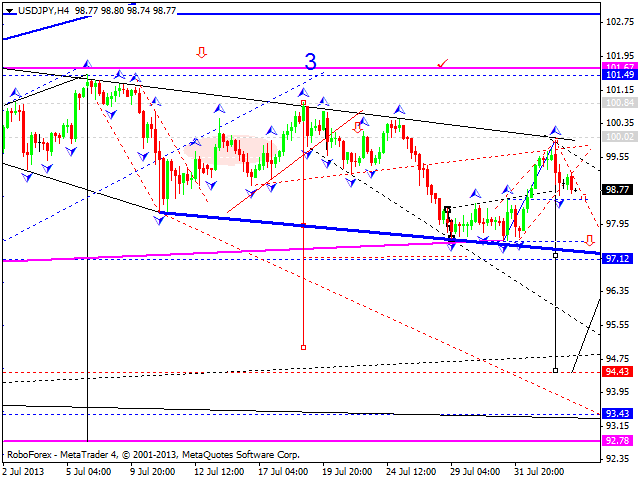Click the blue fractal arrow at the 31 Jul peak
The height and width of the screenshot is (480, 640).
554,130
